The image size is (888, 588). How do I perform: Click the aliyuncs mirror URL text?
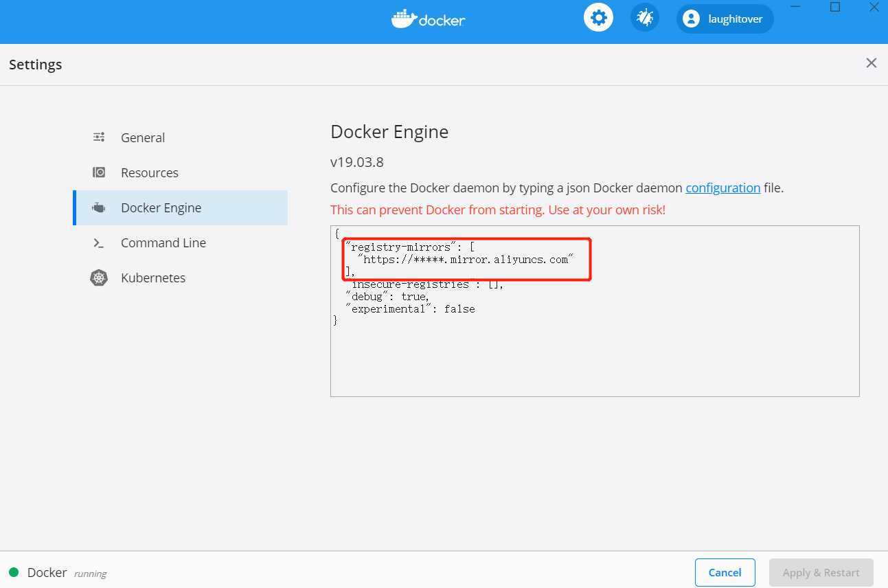[466, 260]
